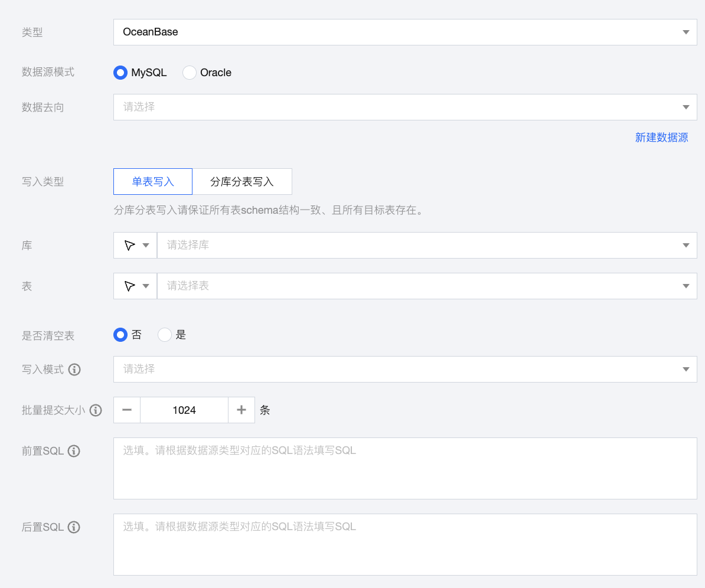Open the pointer mode selector in 表 row
Screen dimensions: 705x588
[135, 286]
